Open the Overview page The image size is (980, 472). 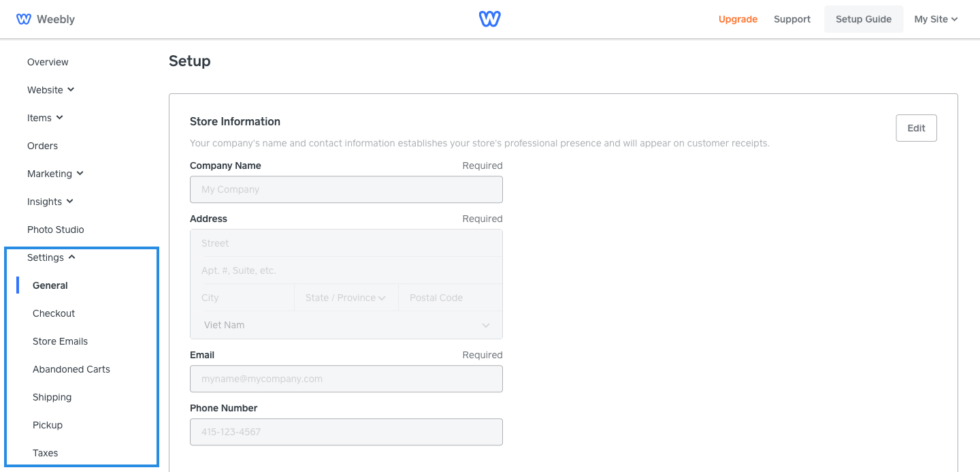[48, 62]
